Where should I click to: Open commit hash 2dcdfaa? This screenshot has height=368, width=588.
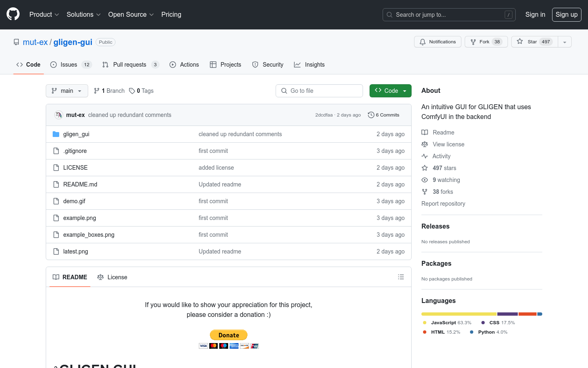tap(324, 115)
